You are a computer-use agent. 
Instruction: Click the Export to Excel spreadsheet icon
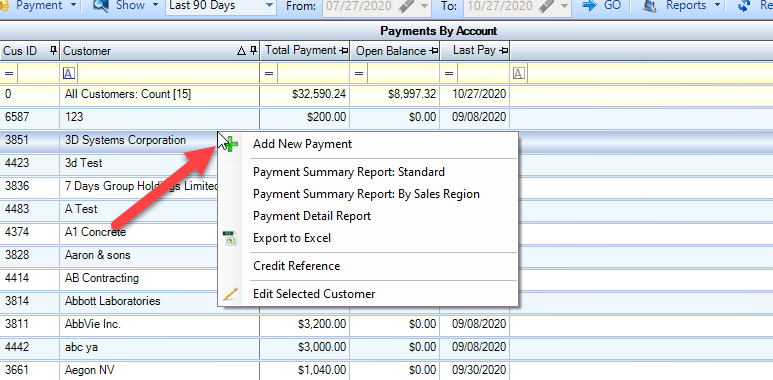(x=230, y=238)
